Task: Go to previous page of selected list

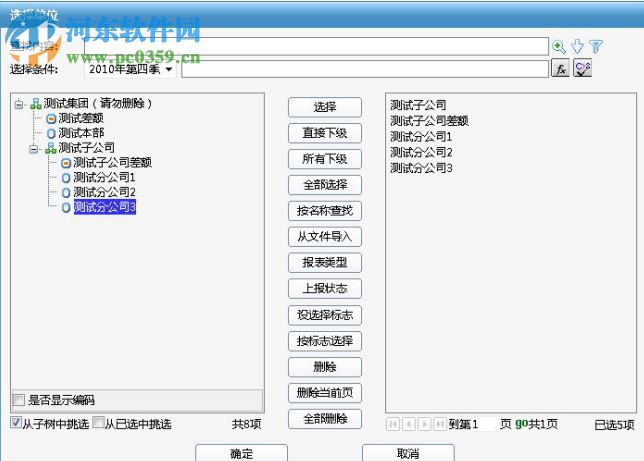Action: pos(409,424)
